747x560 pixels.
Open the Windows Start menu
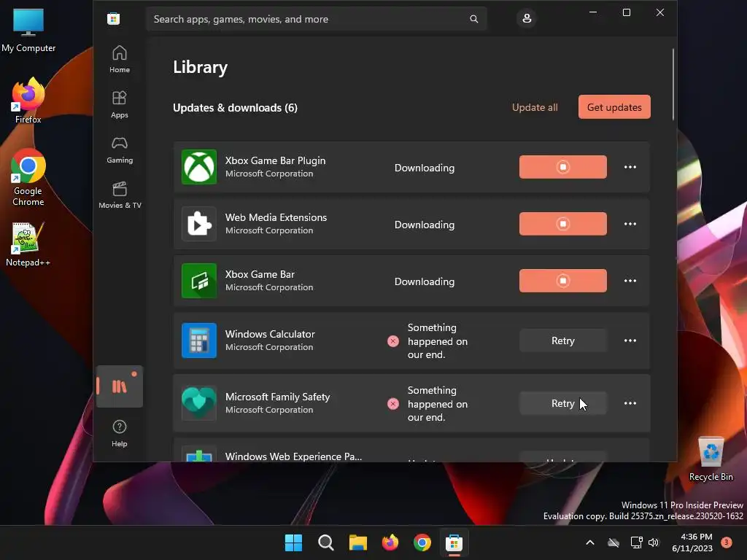(293, 542)
